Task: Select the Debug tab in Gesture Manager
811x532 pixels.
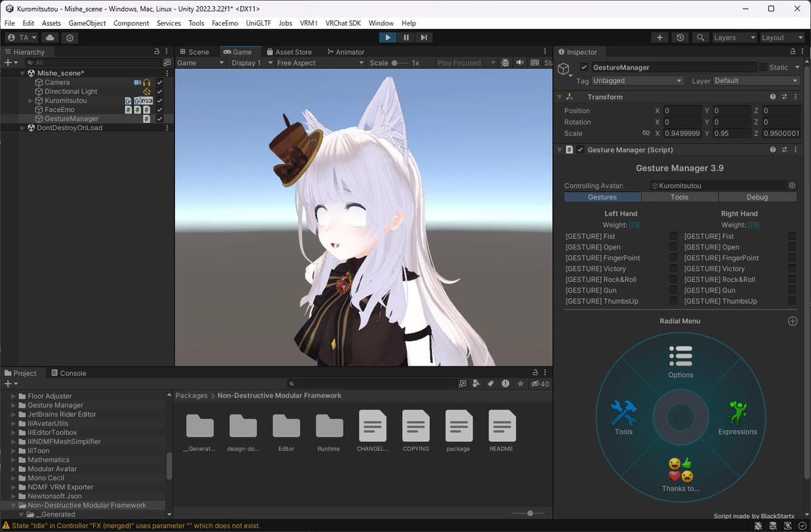Action: [757, 197]
